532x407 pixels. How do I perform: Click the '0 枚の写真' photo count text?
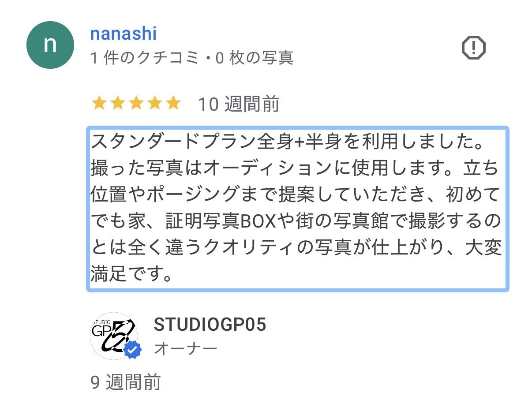254,58
